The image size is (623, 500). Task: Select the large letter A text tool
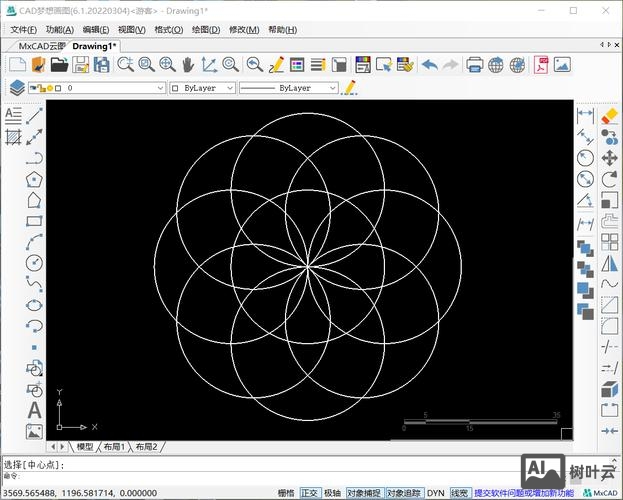point(35,410)
